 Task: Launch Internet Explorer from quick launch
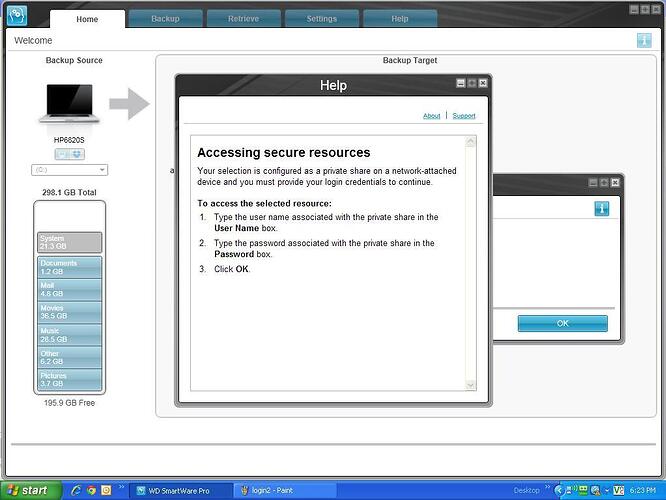pos(76,491)
